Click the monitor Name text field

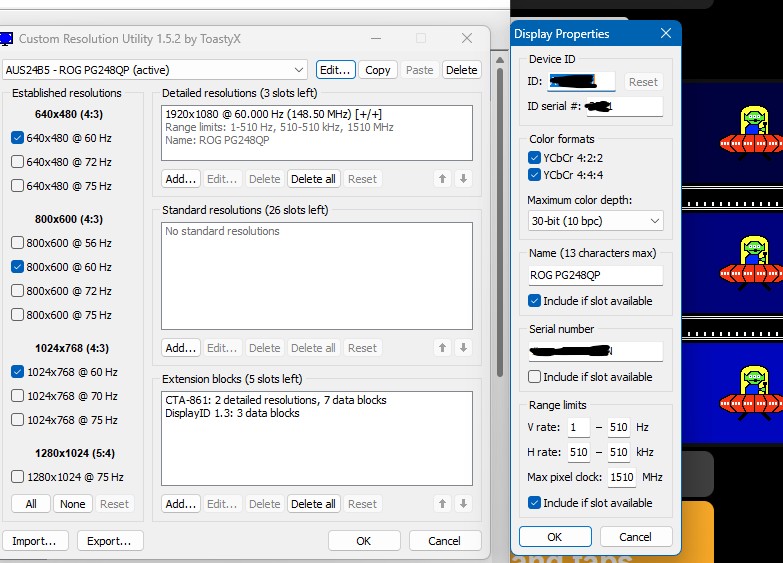pyautogui.click(x=595, y=275)
